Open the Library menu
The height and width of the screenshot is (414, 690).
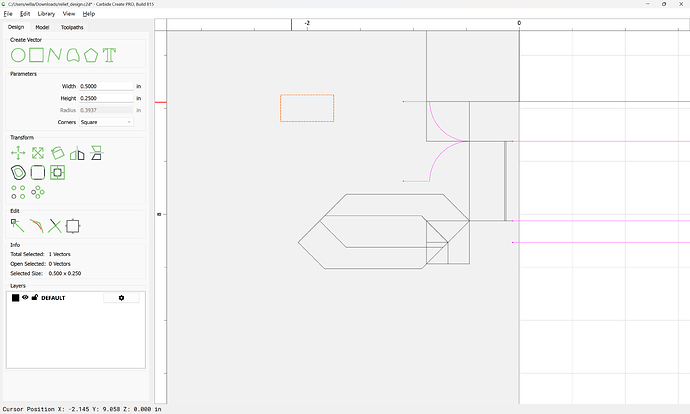pos(46,14)
